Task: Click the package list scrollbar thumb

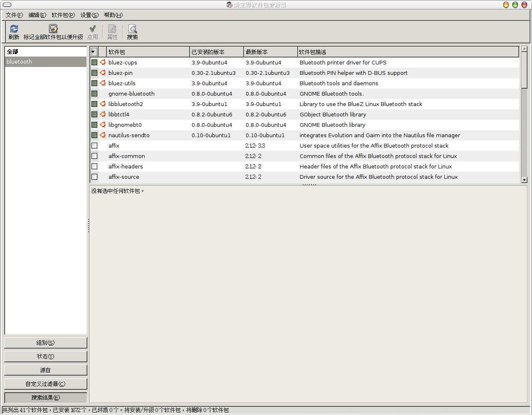Action: click(x=524, y=70)
